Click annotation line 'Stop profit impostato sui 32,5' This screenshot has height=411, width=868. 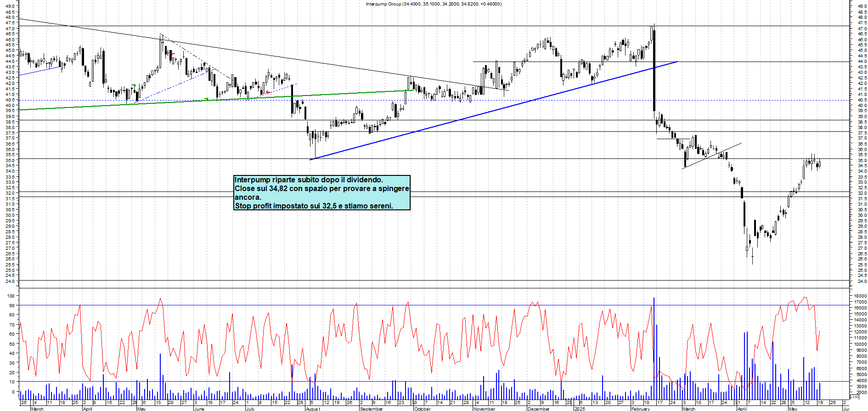(x=314, y=206)
